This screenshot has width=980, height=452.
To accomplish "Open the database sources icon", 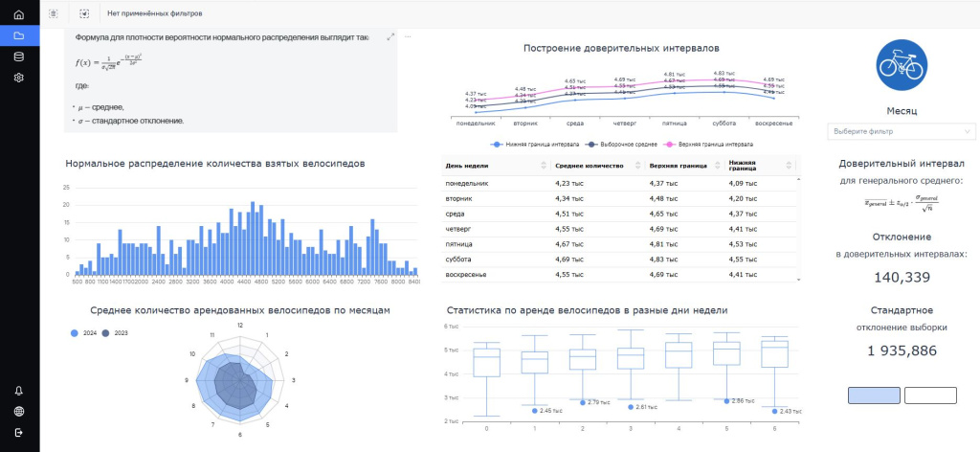I will point(19,56).
